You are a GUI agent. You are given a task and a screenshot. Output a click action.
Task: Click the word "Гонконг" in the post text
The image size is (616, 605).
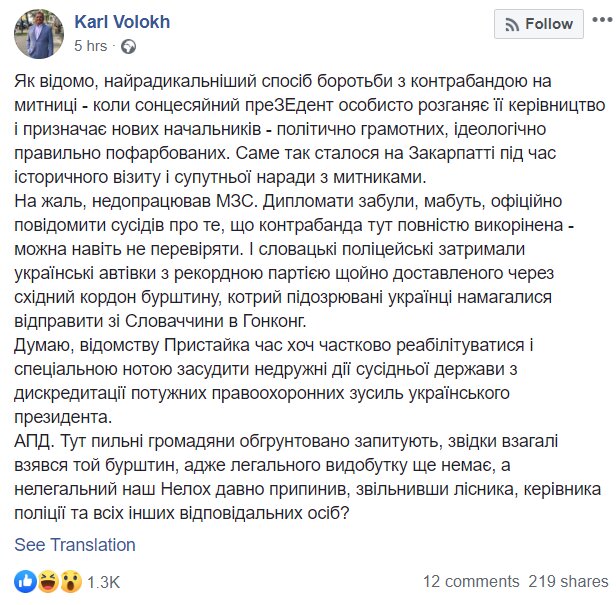coord(275,321)
